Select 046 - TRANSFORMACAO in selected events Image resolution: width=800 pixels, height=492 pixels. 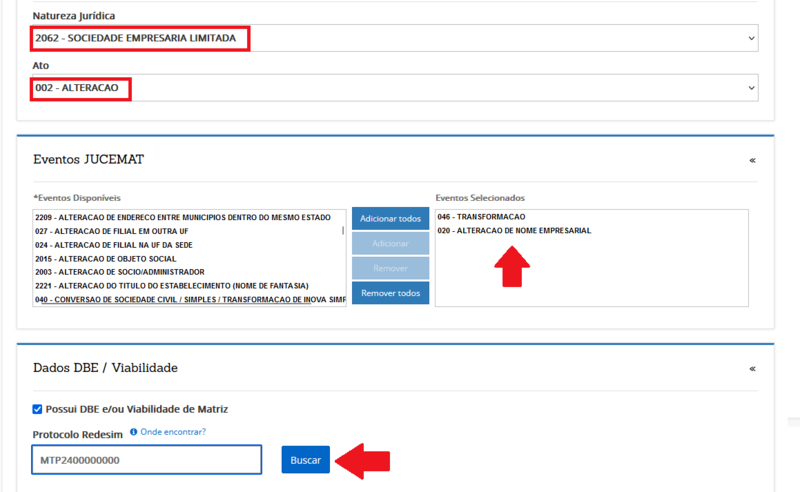coord(481,217)
